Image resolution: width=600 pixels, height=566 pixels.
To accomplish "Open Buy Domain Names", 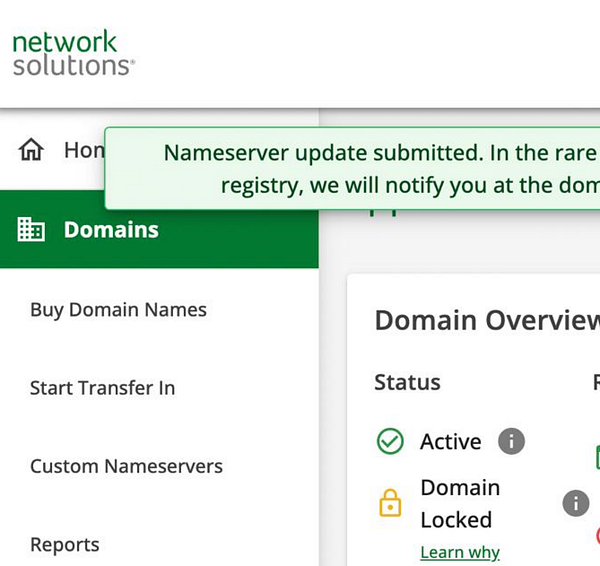I will pyautogui.click(x=118, y=310).
